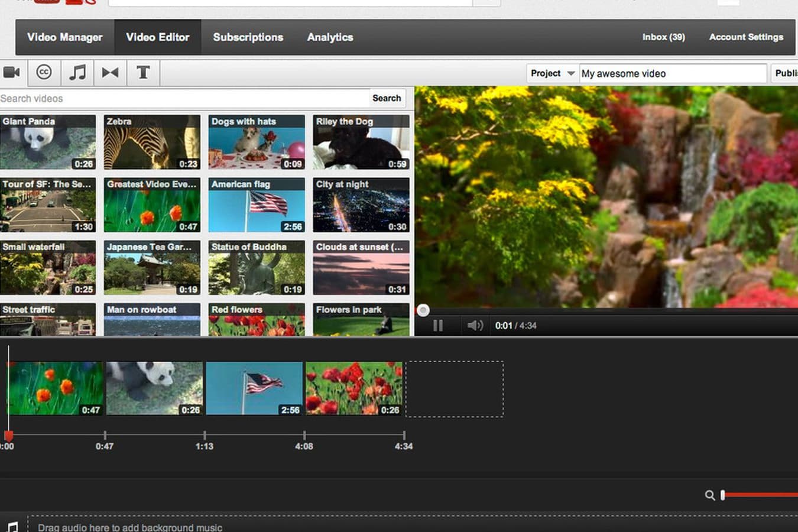
Task: Open the music note audio tab
Action: point(77,73)
